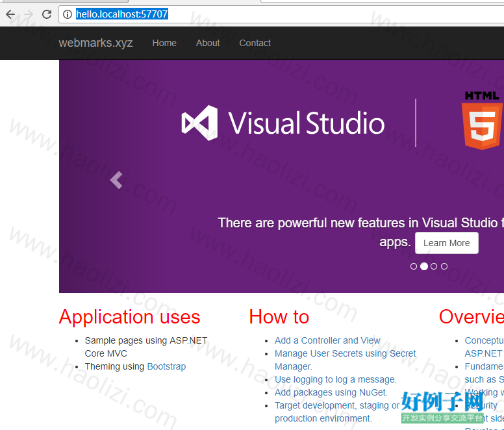504x430 pixels.
Task: Click the browser Back arrow
Action: [10, 14]
